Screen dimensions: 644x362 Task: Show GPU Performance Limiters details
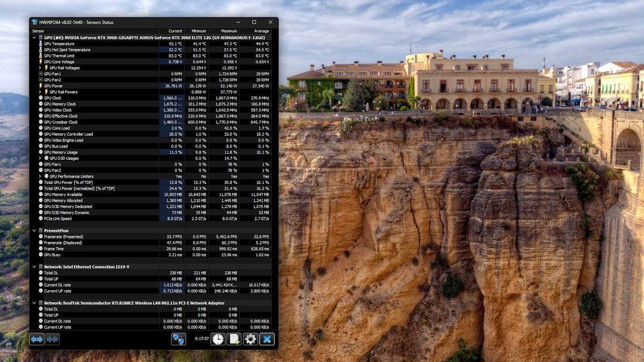[x=40, y=176]
